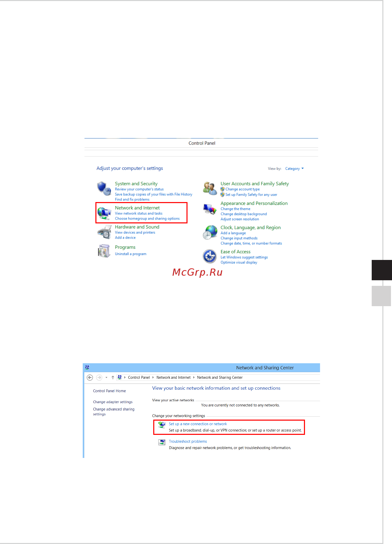Open the Hardware and Sound heading

coord(137,227)
